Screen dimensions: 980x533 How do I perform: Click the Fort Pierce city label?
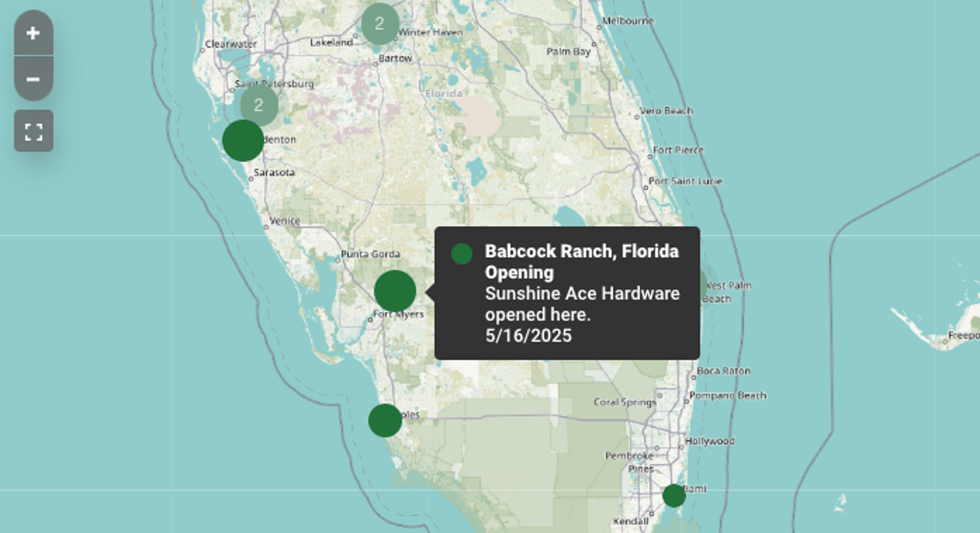coord(679,150)
